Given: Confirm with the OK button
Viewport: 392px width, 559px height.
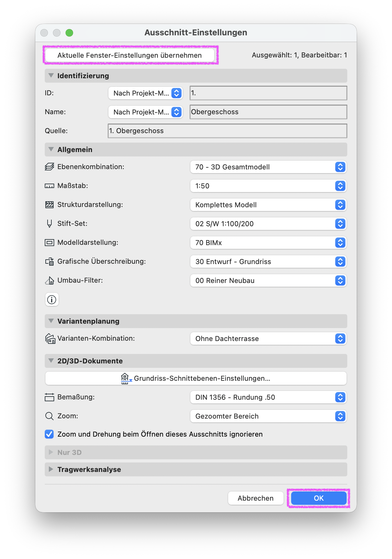Looking at the screenshot, I should (319, 498).
